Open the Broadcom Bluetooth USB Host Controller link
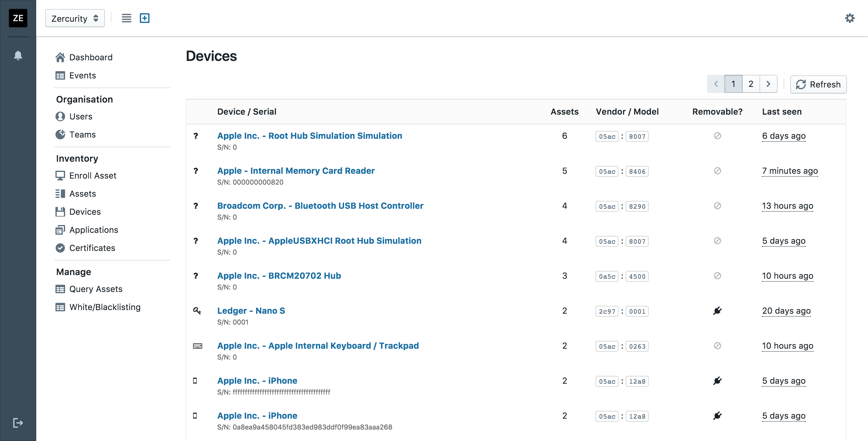Image resolution: width=868 pixels, height=441 pixels. pos(320,206)
